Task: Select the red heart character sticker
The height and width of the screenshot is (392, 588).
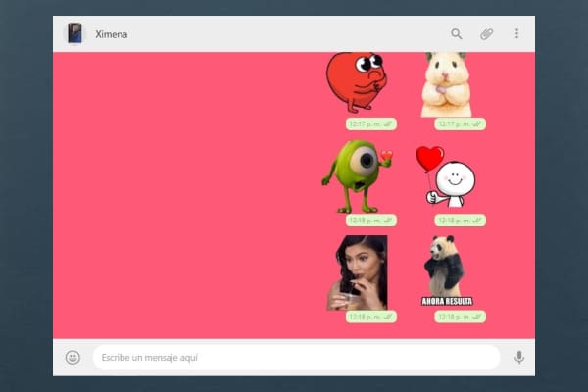Action: point(357,82)
